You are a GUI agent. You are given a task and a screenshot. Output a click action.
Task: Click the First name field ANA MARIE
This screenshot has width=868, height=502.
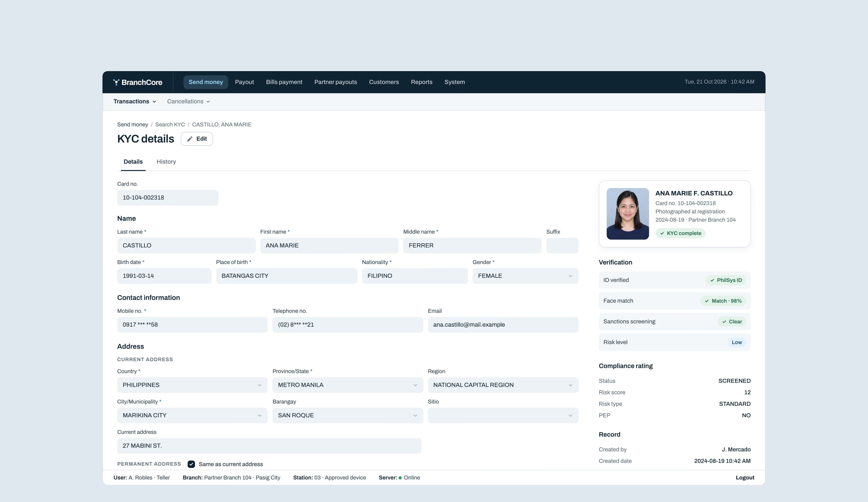click(329, 246)
